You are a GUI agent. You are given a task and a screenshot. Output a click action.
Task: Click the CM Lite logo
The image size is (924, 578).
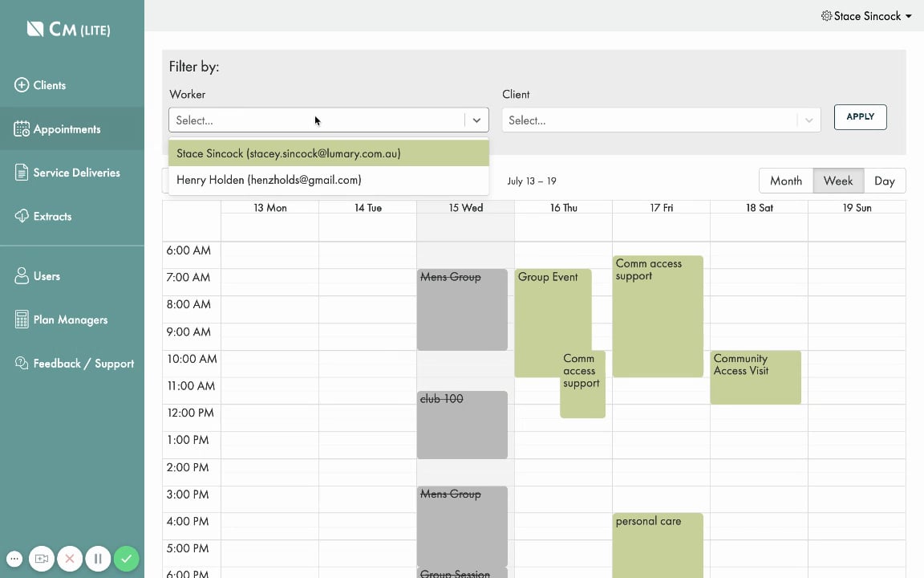68,29
